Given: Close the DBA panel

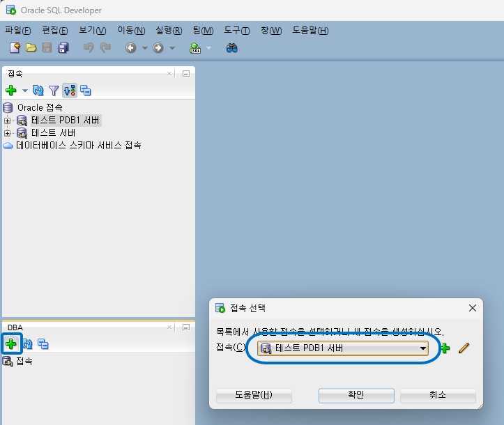Looking at the screenshot, I should point(169,327).
